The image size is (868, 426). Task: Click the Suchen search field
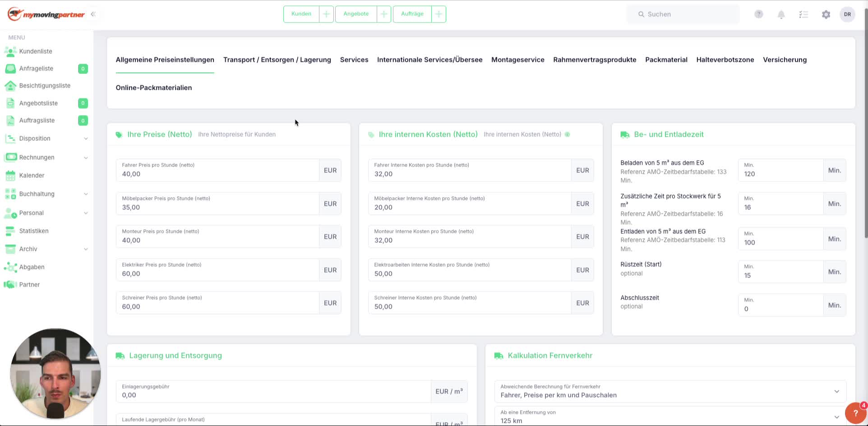(683, 14)
